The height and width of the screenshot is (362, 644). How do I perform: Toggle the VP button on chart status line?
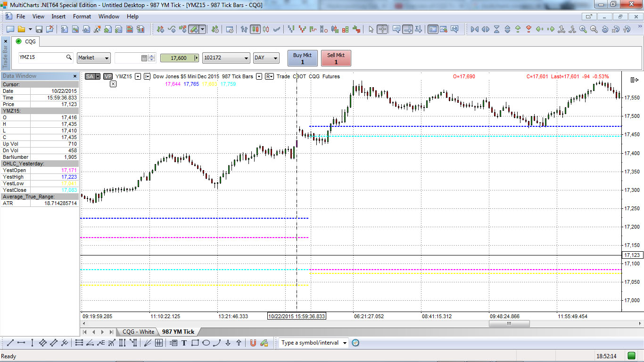[x=108, y=76]
